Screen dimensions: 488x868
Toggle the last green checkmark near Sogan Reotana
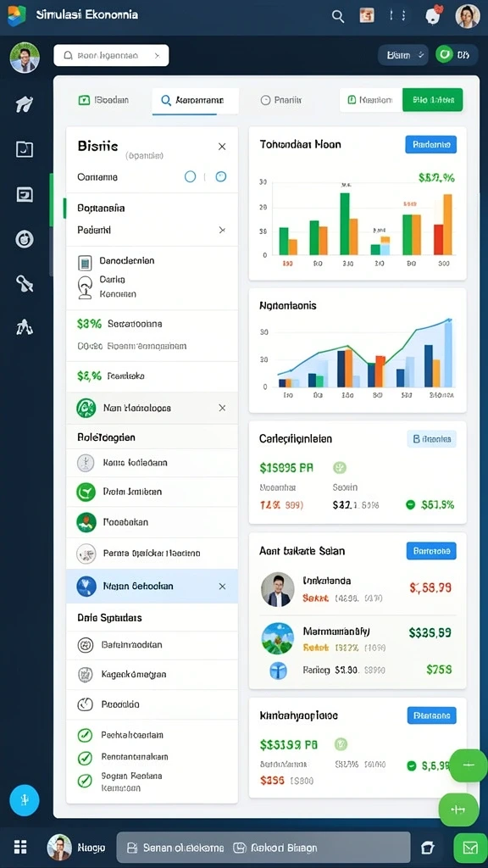coord(84,781)
